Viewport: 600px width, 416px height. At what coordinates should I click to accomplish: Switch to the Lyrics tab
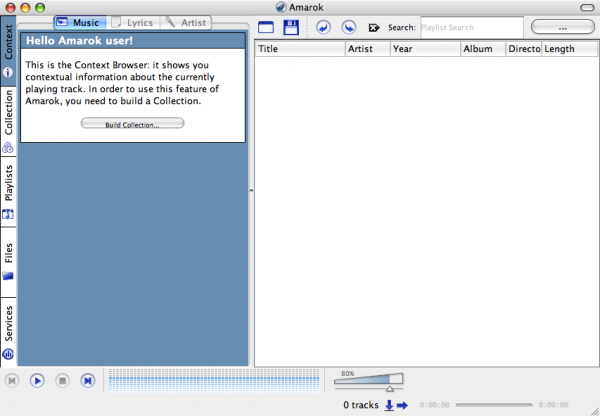[x=133, y=23]
